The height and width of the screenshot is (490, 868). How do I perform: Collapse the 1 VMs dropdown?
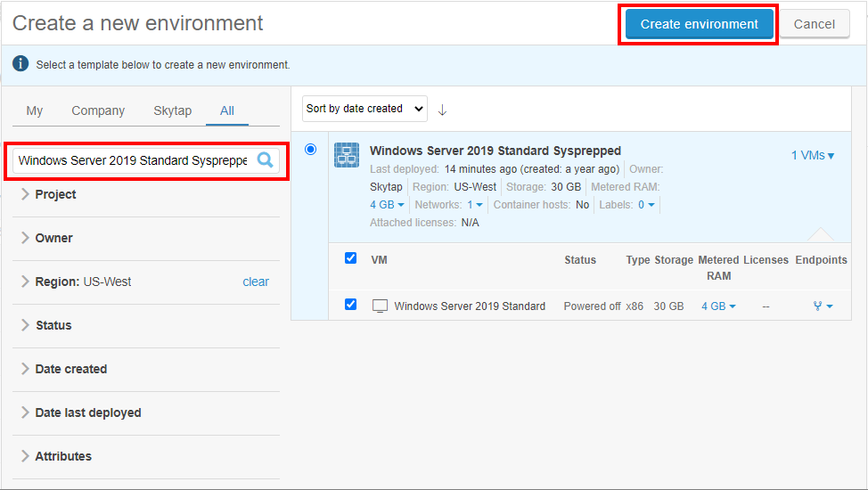point(812,156)
